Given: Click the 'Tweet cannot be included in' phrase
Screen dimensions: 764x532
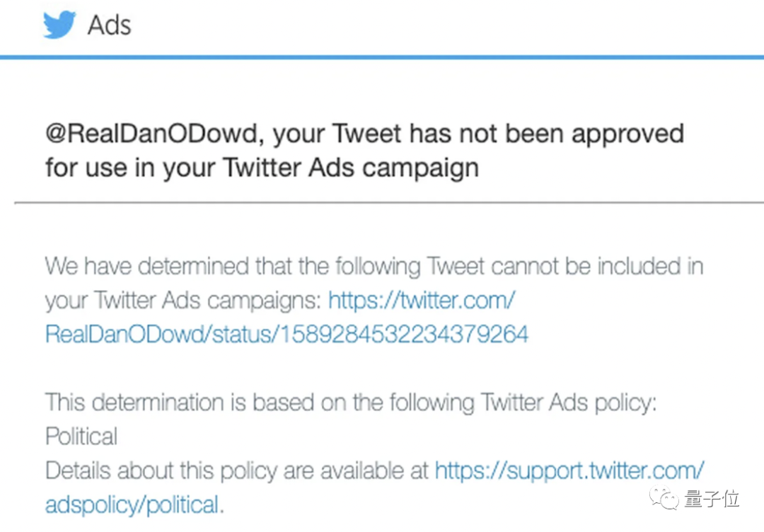Looking at the screenshot, I should pyautogui.click(x=565, y=267).
